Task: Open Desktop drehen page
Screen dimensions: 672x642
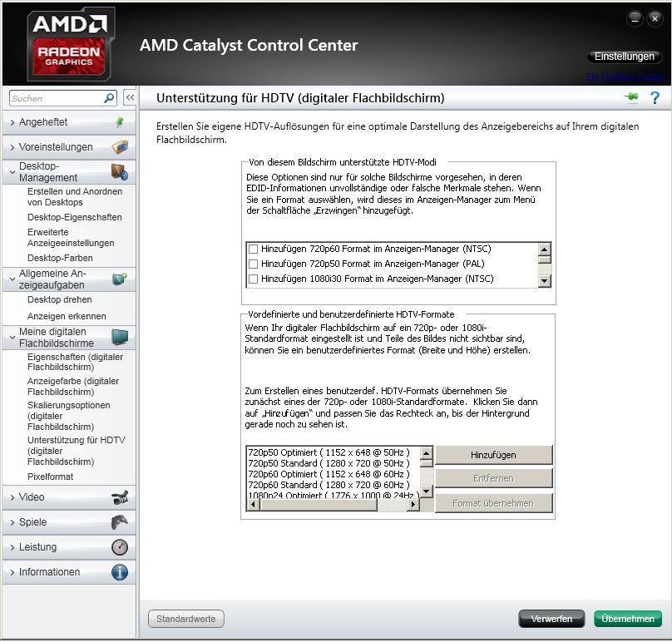Action: point(60,299)
